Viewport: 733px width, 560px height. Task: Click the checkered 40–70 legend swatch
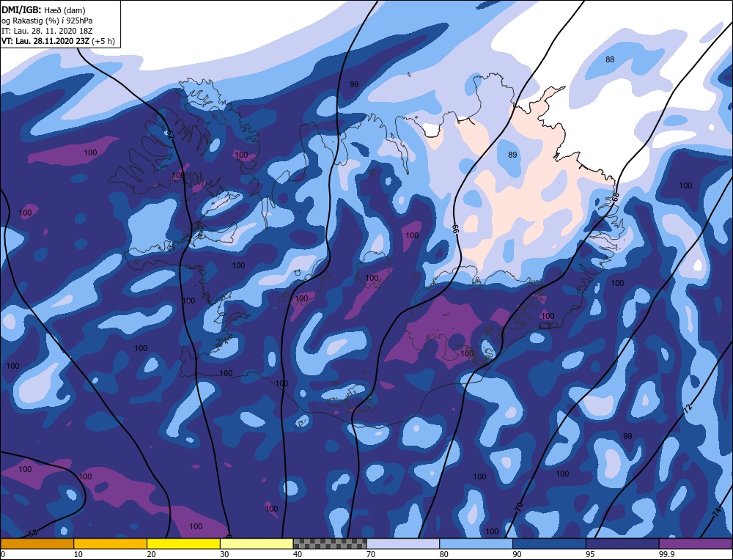(330, 544)
